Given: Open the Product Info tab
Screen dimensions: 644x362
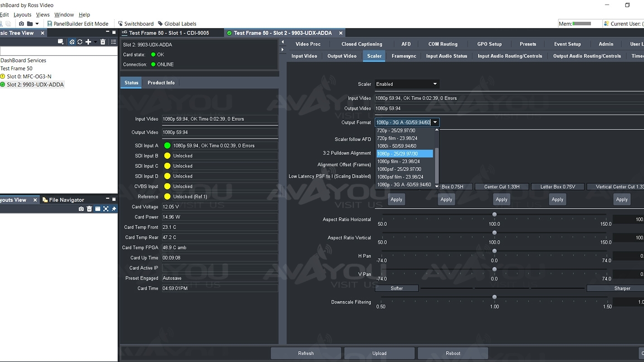Looking at the screenshot, I should [161, 83].
